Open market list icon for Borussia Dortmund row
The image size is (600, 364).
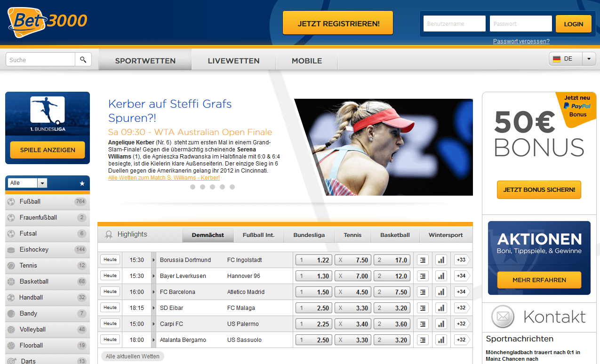click(x=423, y=260)
